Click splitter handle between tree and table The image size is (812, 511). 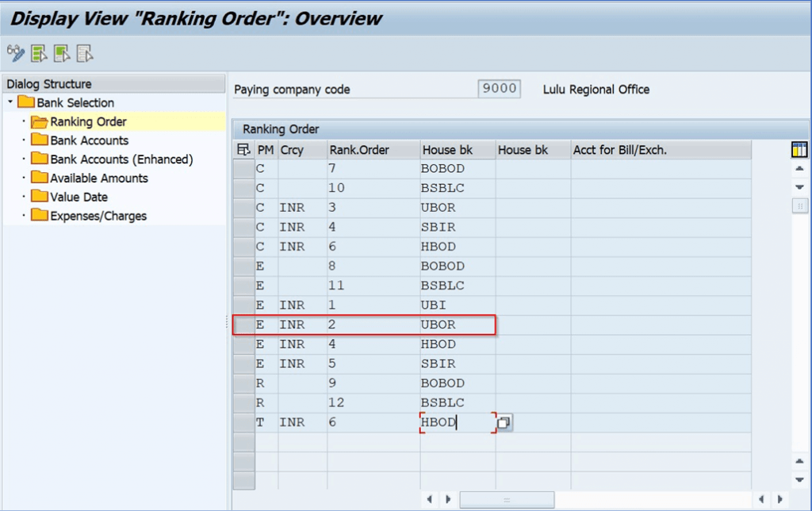[227, 322]
